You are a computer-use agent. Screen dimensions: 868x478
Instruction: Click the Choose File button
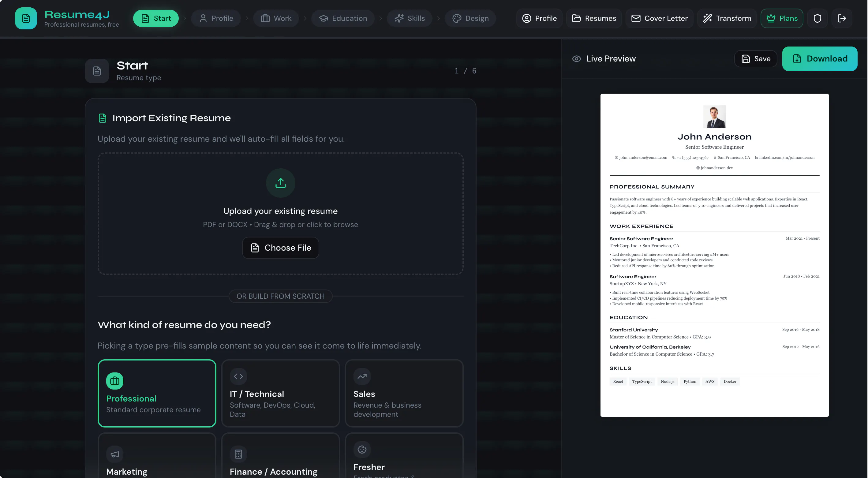pyautogui.click(x=280, y=248)
